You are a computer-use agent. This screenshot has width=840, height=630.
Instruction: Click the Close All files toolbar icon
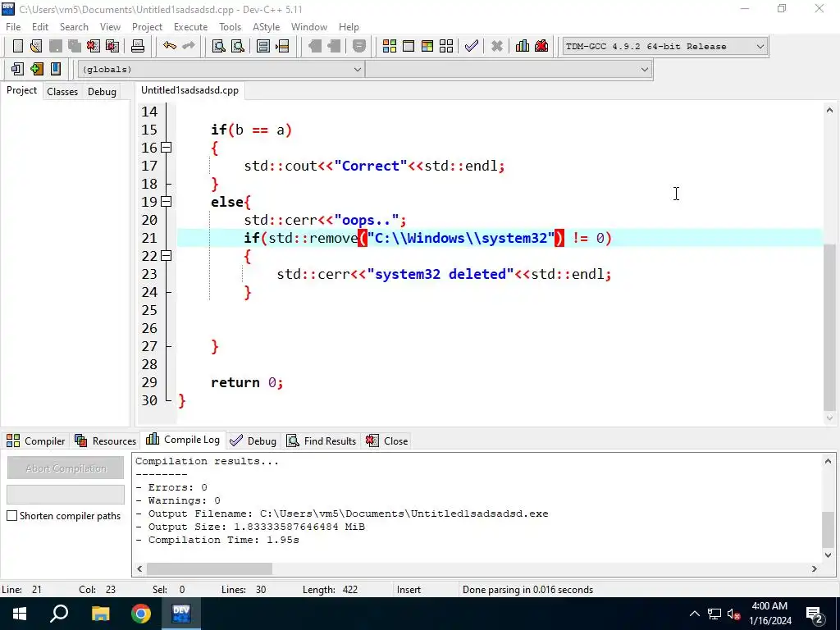[112, 46]
